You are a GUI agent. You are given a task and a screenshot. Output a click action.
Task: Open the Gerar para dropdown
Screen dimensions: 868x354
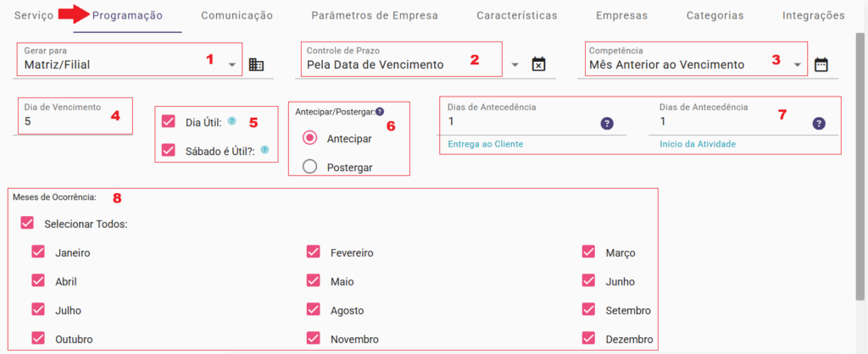(x=231, y=65)
